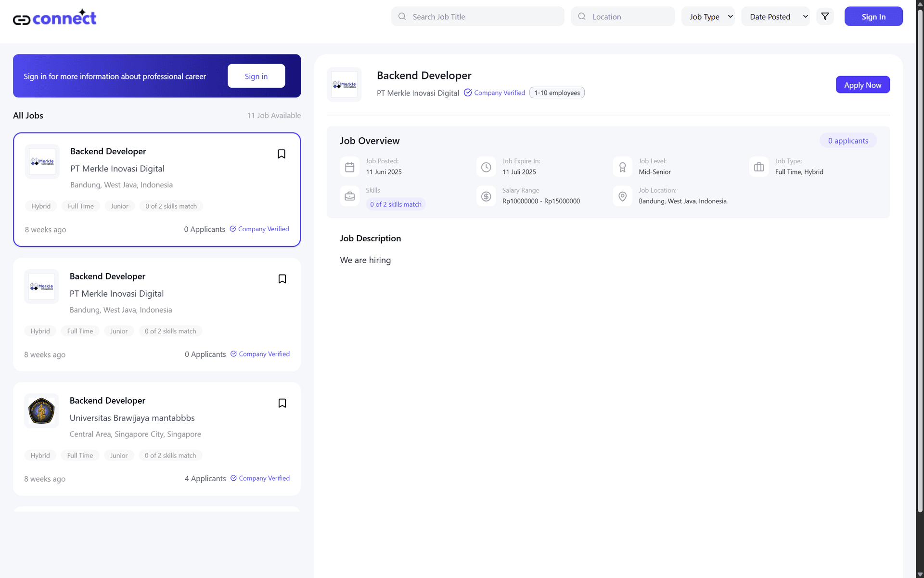Open the Job Type dropdown
Screen dimensions: 924x578
[708, 16]
